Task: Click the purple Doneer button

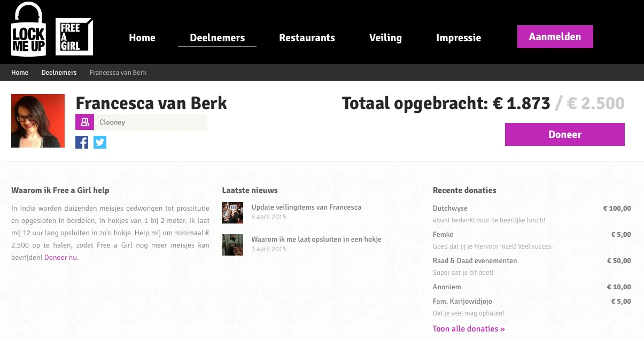Action: click(564, 135)
